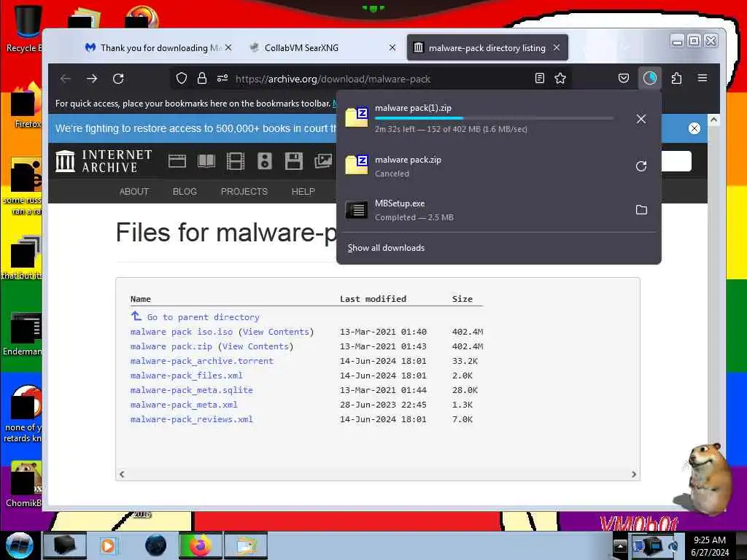The image size is (747, 560).
Task: Open malware-pack_meta.sqlite link
Action: [x=192, y=391]
